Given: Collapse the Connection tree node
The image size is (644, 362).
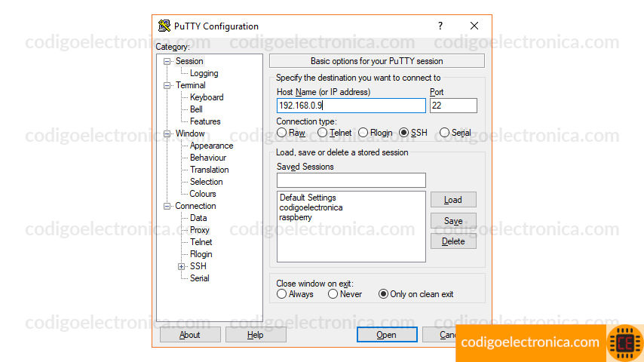Looking at the screenshot, I should pos(167,207).
